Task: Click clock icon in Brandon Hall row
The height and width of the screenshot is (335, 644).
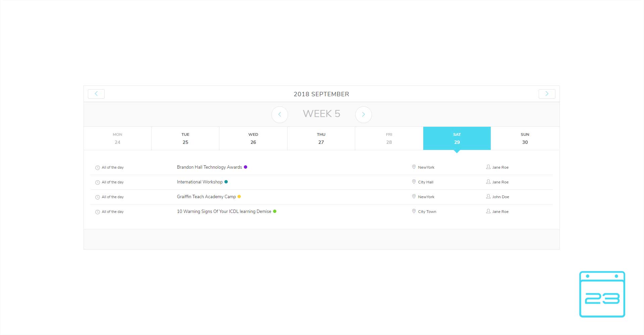Action: 98,168
